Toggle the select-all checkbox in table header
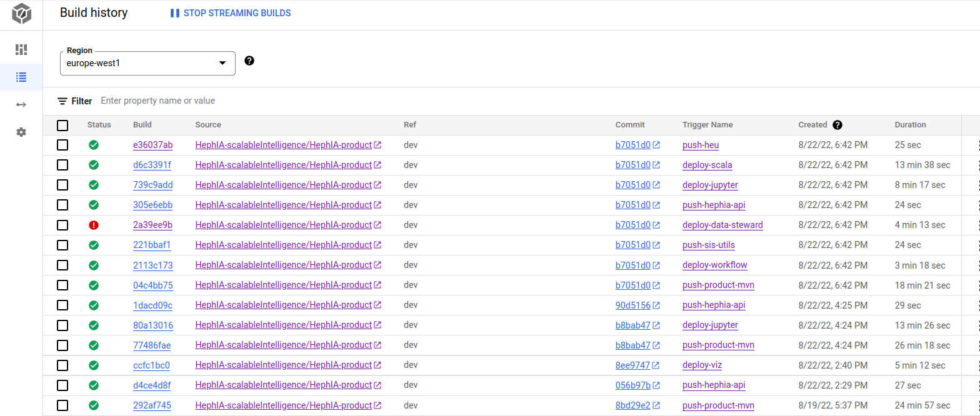980x416 pixels. click(62, 126)
